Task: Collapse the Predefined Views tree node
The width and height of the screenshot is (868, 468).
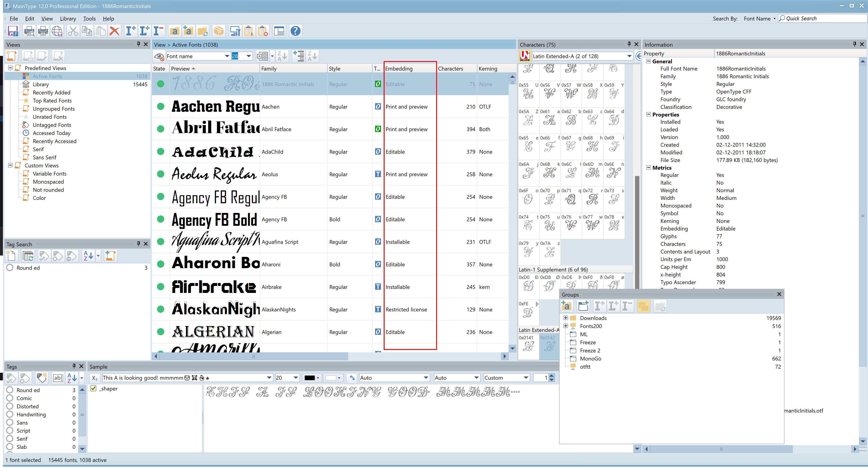Action: point(10,68)
